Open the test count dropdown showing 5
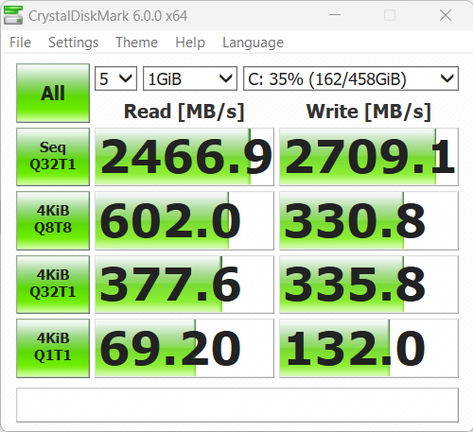 pyautogui.click(x=116, y=79)
